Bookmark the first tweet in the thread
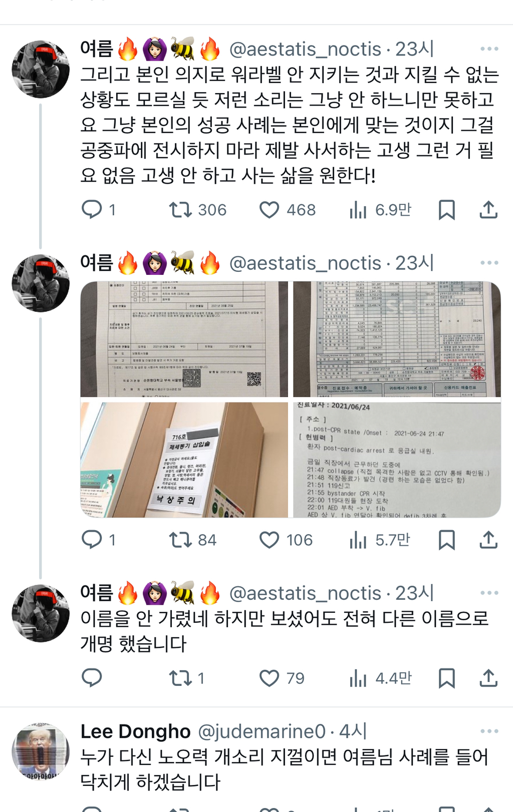Viewport: 513px width, 812px height. (x=446, y=209)
